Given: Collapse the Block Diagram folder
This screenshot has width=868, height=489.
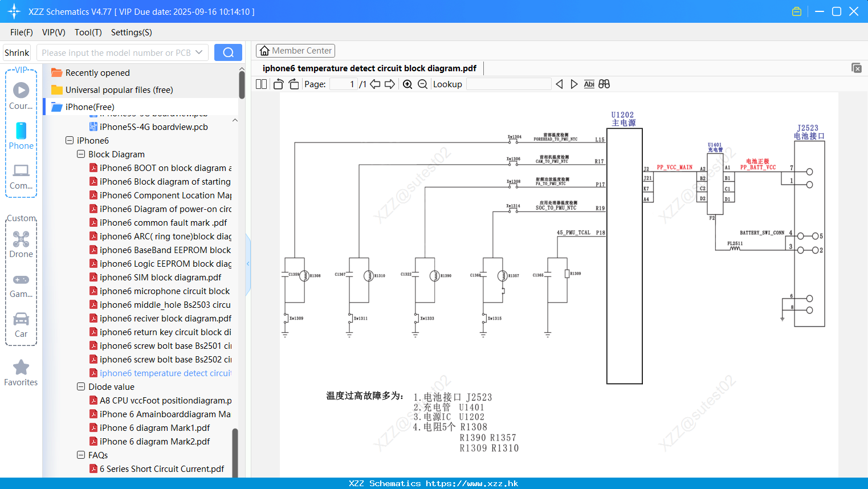Looking at the screenshot, I should tap(81, 154).
